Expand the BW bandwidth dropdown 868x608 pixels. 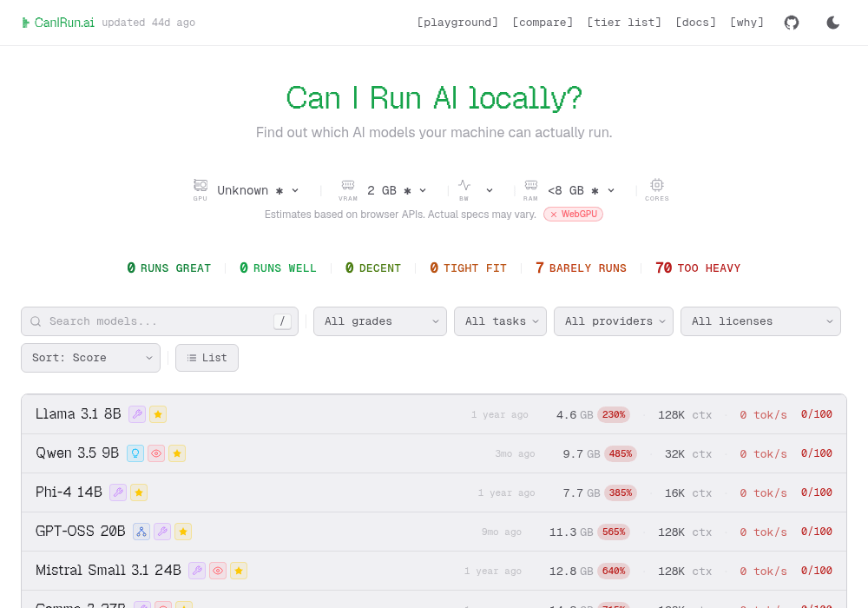[490, 190]
